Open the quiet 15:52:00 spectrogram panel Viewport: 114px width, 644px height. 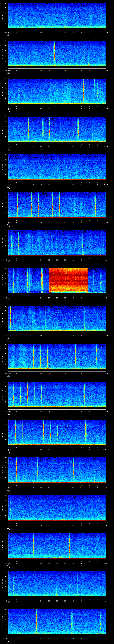[57, 167]
